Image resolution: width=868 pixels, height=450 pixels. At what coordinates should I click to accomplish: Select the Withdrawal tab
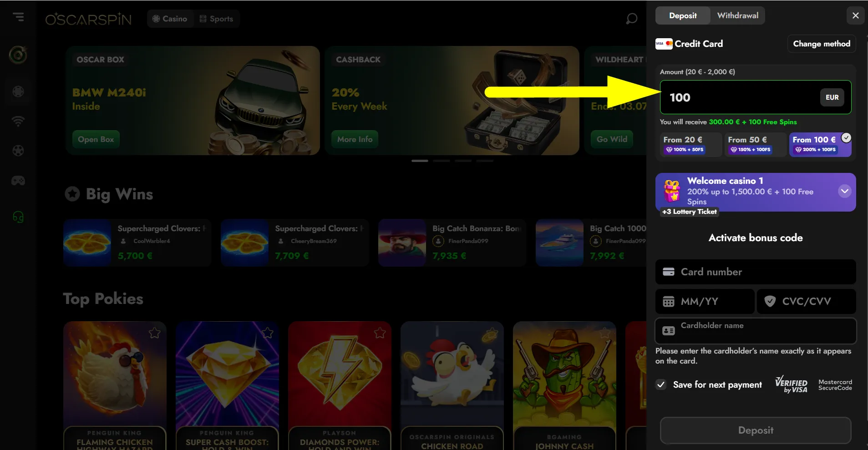point(738,15)
